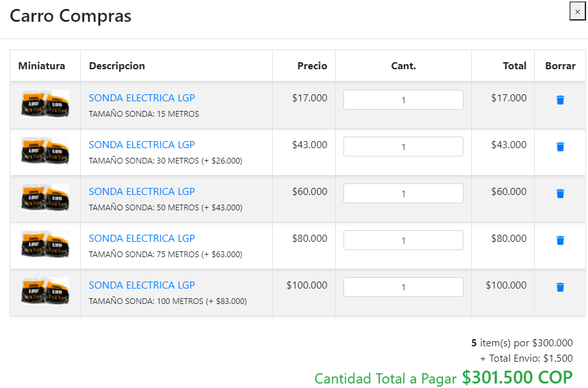Delete the 75 METROS sonda row
Viewport: 588px width, 388px height.
tap(560, 240)
